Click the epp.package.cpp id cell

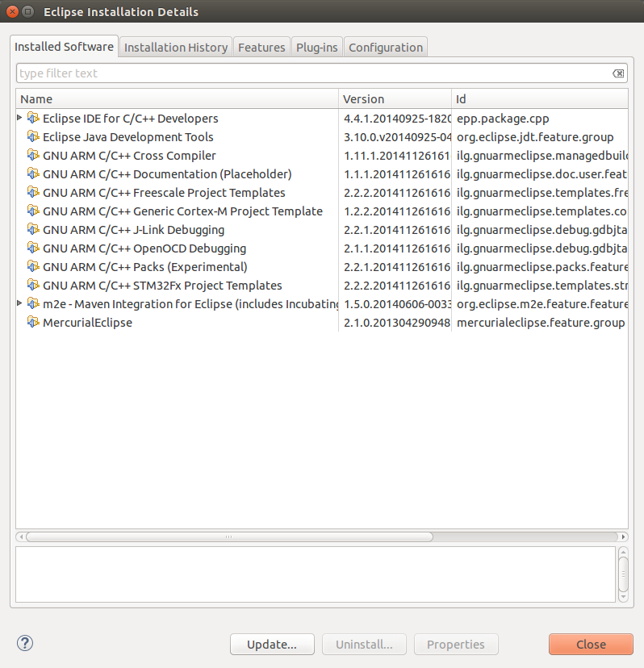click(x=503, y=119)
